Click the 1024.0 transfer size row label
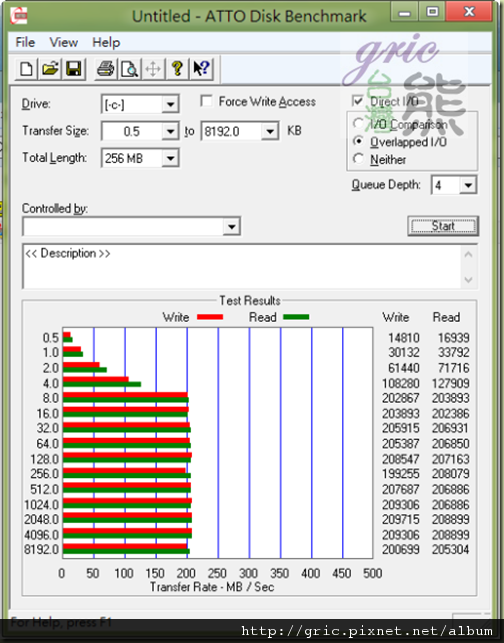The width and height of the screenshot is (504, 643). (41, 504)
